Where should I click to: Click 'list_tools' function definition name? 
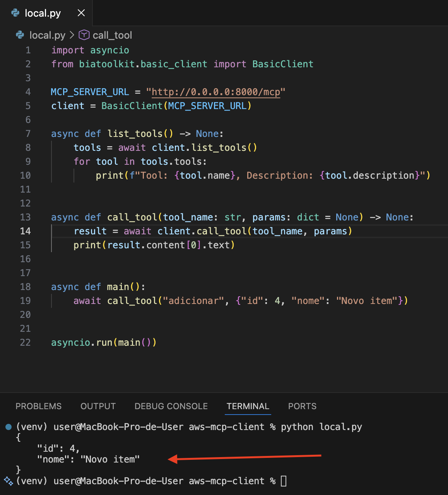pyautogui.click(x=135, y=134)
